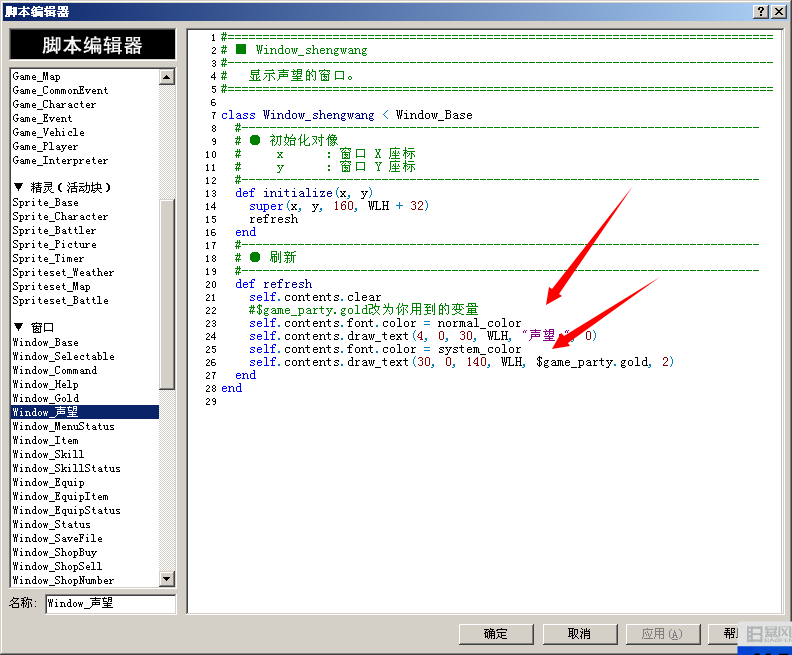Select Sprite_Timer script
792x655 pixels.
pos(48,259)
